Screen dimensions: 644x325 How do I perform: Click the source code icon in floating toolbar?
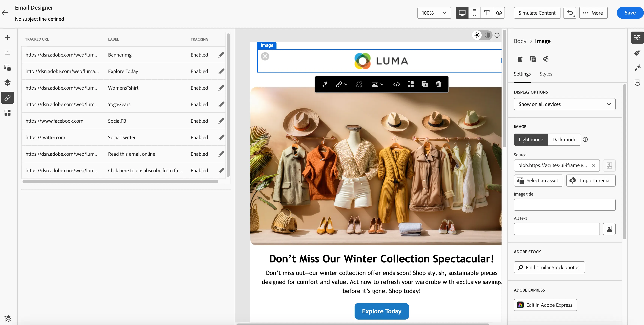click(396, 84)
